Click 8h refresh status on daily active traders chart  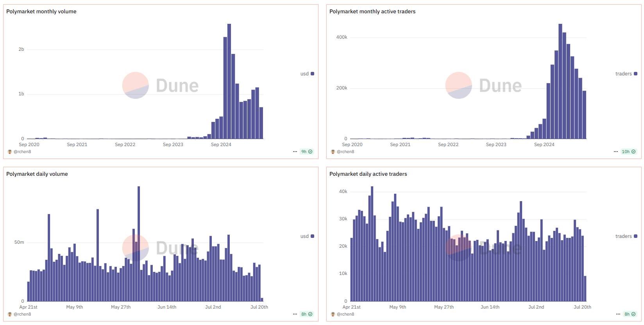[x=630, y=314]
